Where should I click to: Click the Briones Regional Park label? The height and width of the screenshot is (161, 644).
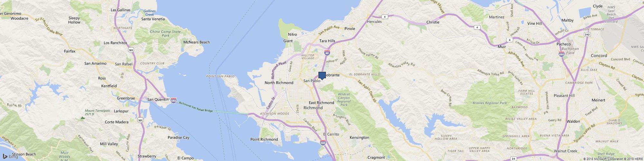(x=489, y=103)
